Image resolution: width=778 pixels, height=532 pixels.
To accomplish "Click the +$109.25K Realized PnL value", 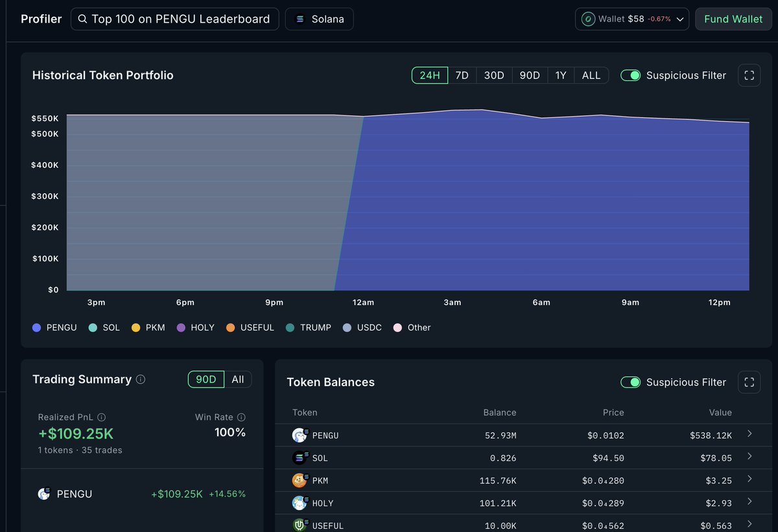I will (x=76, y=434).
